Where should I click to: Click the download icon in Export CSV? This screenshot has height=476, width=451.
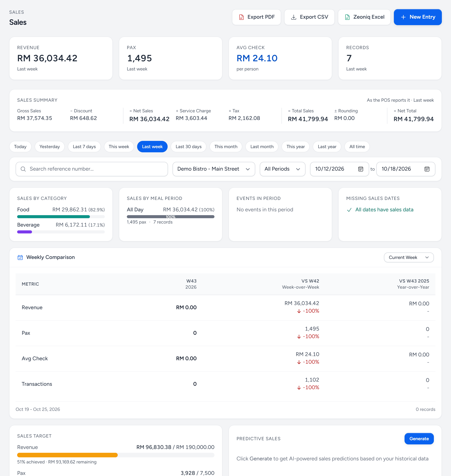[293, 17]
